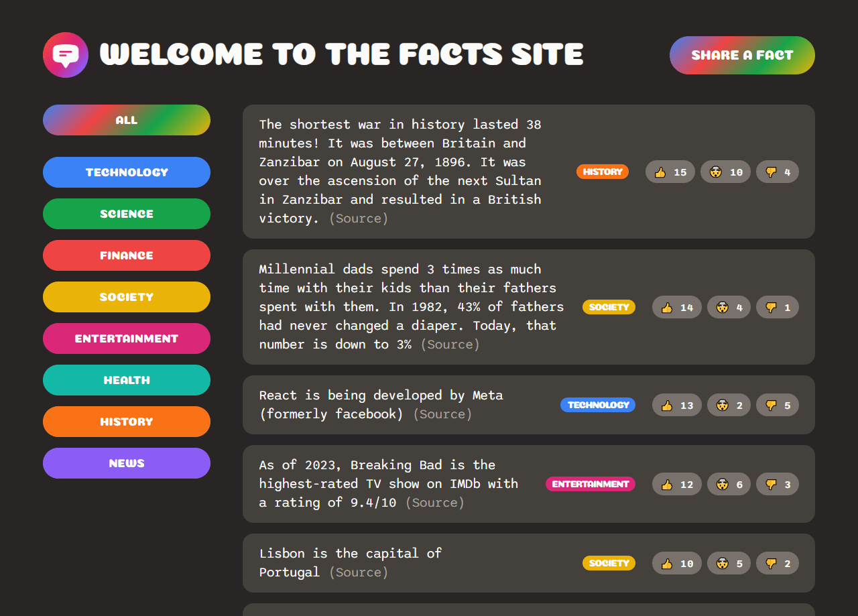The width and height of the screenshot is (858, 616).
Task: Show All facts categories
Action: point(127,120)
